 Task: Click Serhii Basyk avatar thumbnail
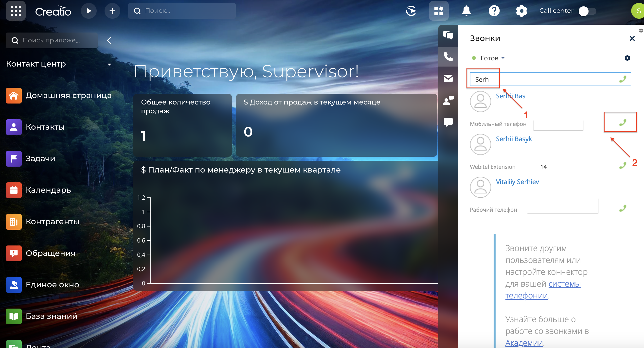(480, 144)
